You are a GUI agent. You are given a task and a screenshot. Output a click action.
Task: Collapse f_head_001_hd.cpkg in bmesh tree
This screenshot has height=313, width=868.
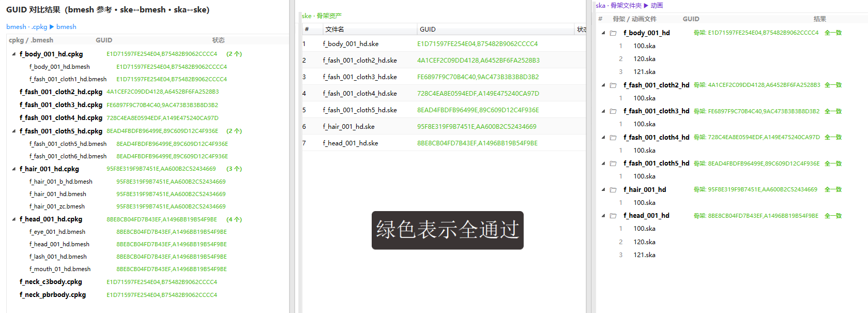coord(14,219)
